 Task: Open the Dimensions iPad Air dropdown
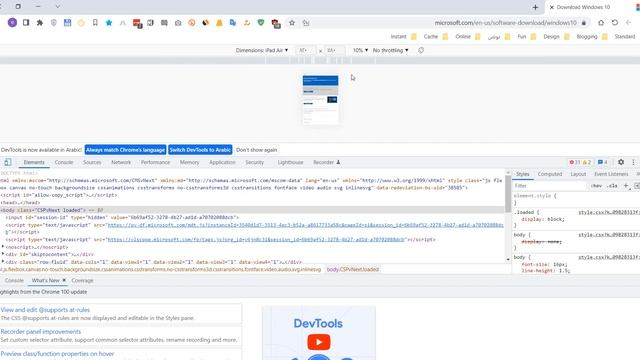262,50
